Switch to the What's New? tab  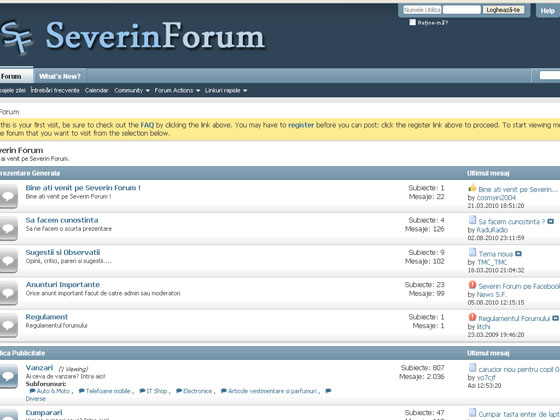click(60, 76)
